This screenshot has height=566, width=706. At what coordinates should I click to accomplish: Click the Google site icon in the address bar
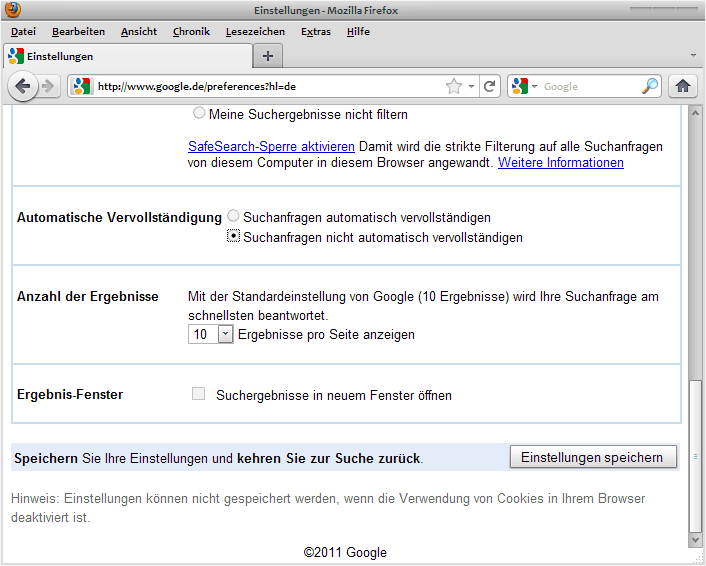(82, 86)
